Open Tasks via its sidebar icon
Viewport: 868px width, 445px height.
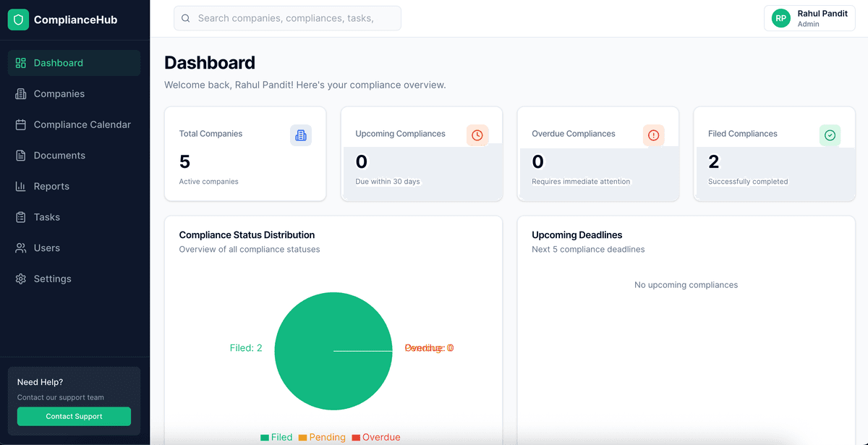(20, 216)
